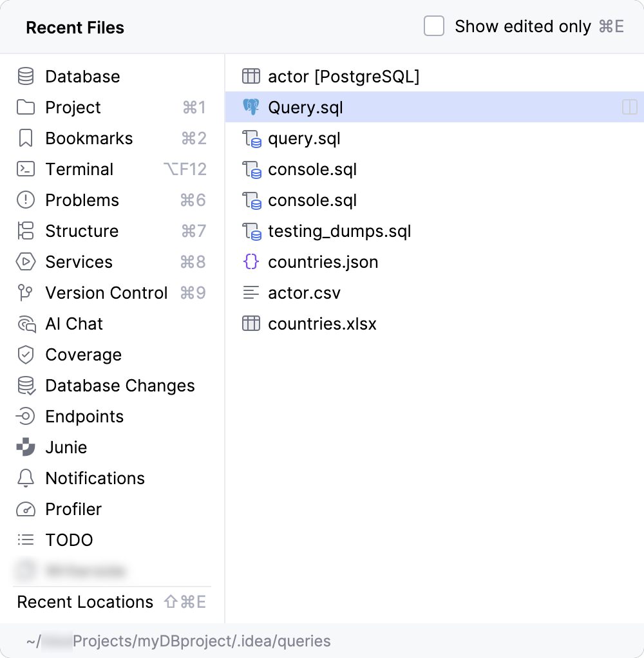The width and height of the screenshot is (644, 658).
Task: Open the Database Changes tool window
Action: coord(120,386)
